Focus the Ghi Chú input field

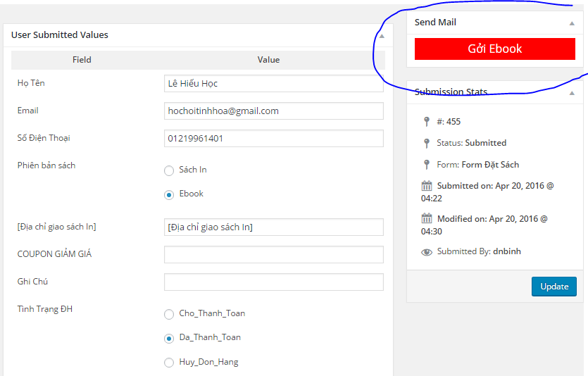[x=274, y=282]
